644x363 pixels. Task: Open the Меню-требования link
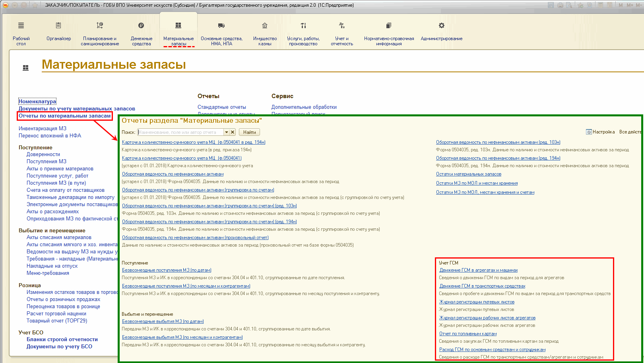[48, 273]
